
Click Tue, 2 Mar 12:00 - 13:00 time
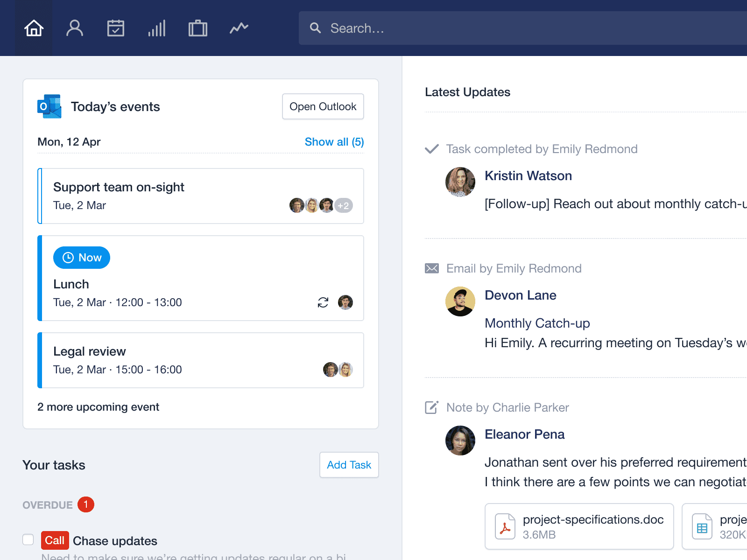[118, 302]
